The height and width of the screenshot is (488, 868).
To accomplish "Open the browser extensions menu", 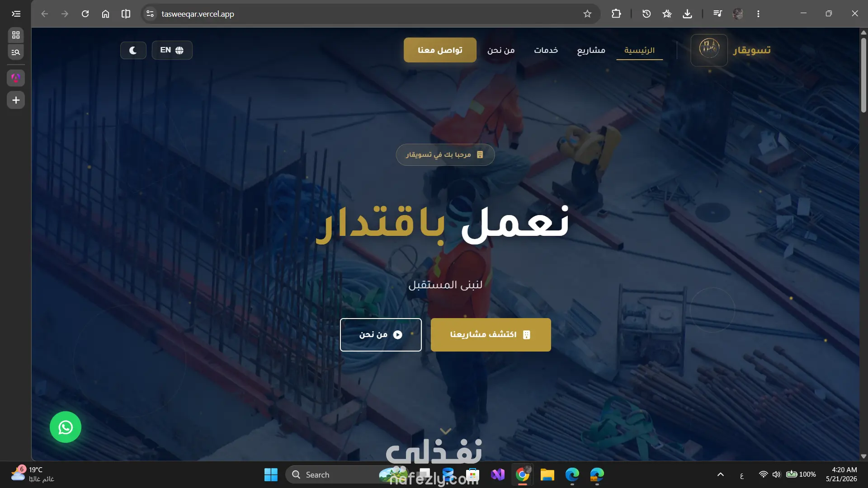I will (616, 14).
